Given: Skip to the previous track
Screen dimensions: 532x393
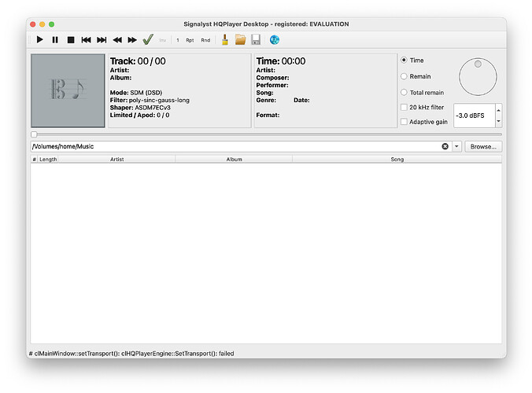Looking at the screenshot, I should pyautogui.click(x=86, y=40).
